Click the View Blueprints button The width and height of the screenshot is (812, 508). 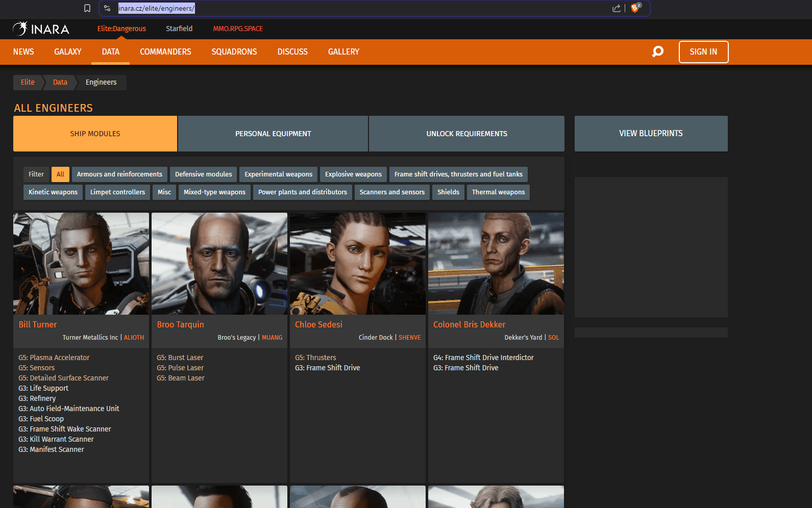tap(651, 134)
